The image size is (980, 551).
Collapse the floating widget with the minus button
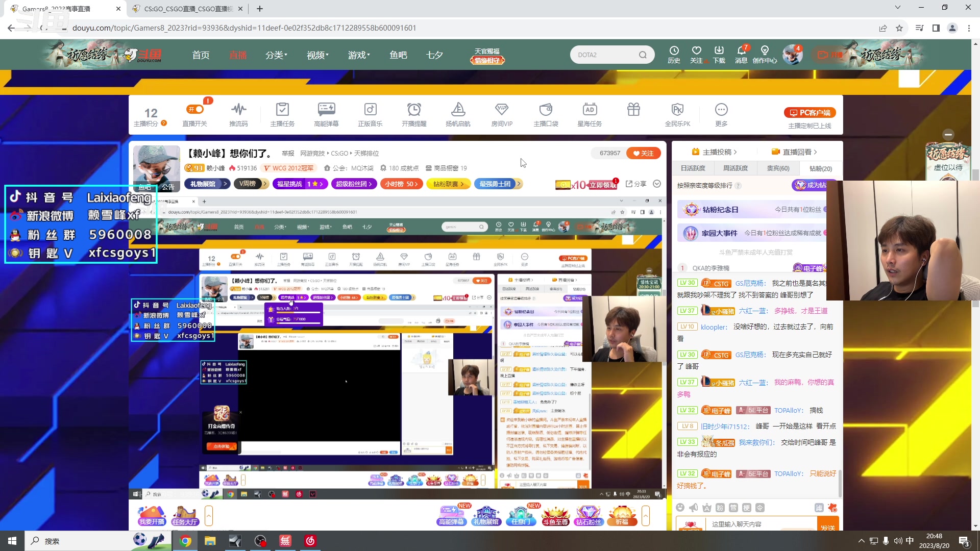[948, 135]
